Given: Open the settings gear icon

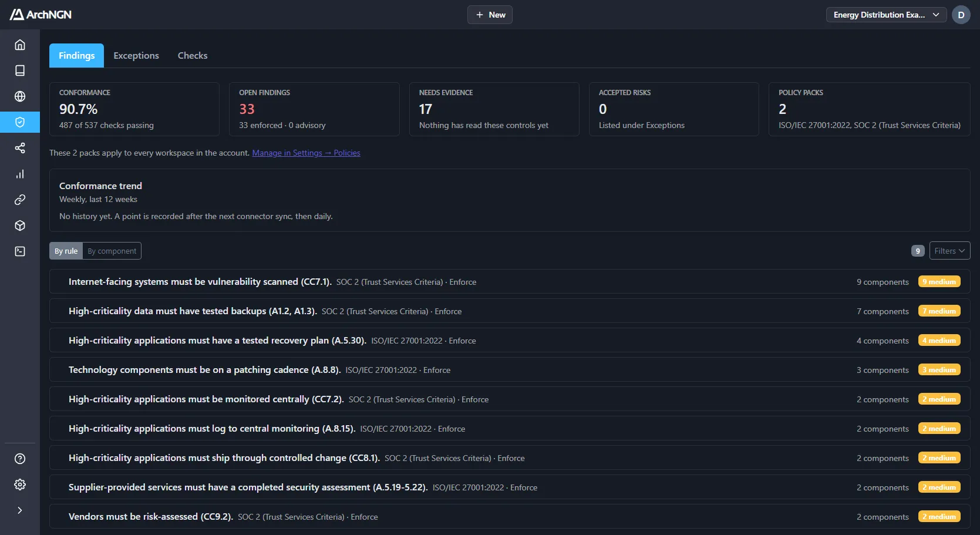Looking at the screenshot, I should (x=20, y=484).
